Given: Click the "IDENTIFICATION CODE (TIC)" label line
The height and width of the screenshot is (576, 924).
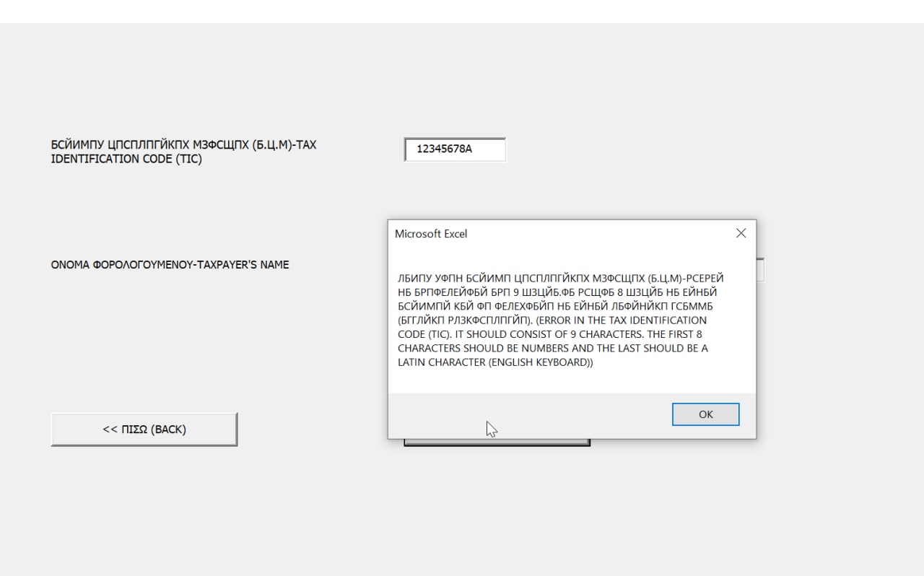Looking at the screenshot, I should [x=126, y=159].
